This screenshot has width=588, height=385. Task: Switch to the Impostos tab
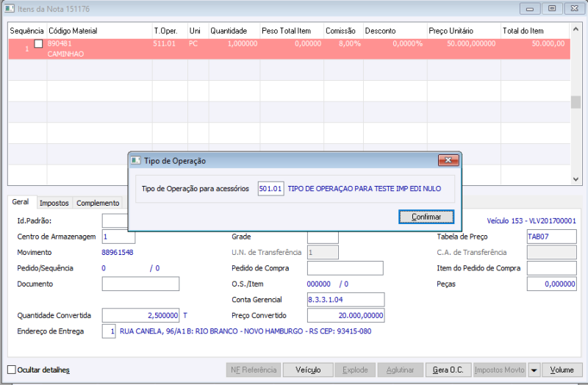(54, 203)
